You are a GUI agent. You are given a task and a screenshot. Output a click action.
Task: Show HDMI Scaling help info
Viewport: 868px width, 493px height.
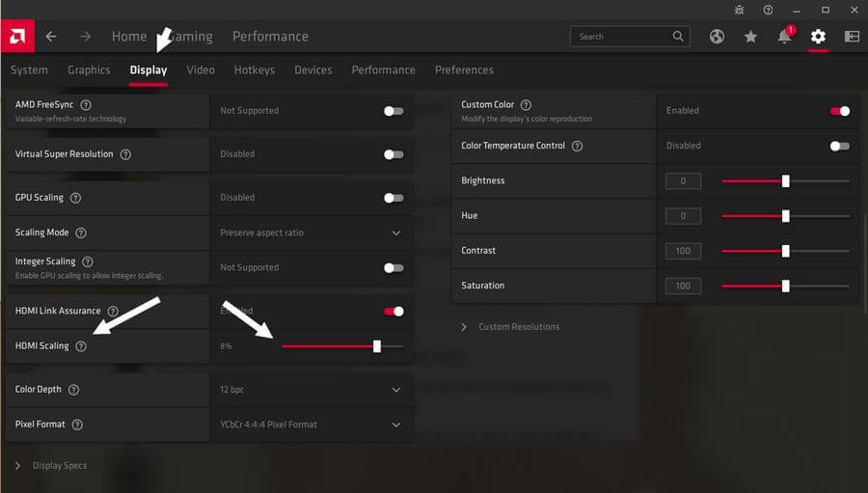(81, 346)
